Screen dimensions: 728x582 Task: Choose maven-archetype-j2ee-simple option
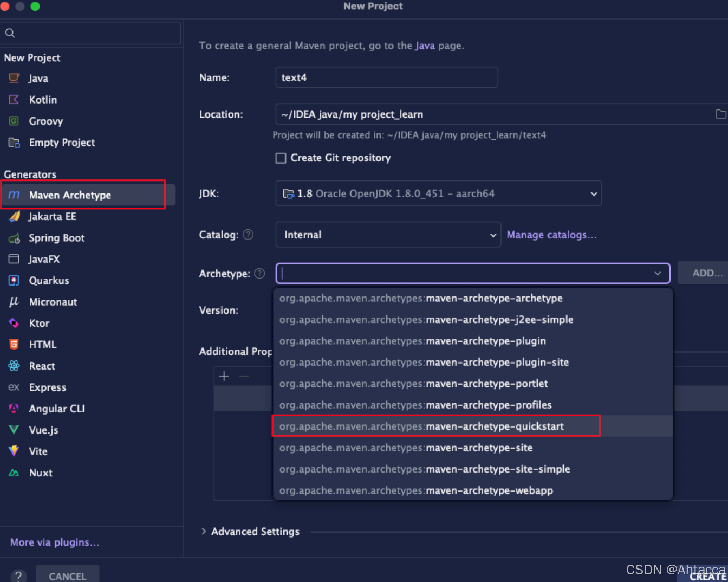(473, 320)
